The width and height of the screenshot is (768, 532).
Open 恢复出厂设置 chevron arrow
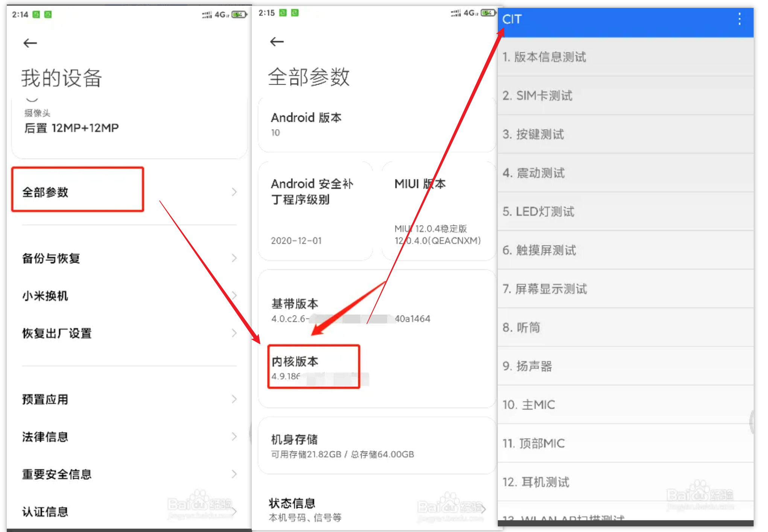point(234,333)
